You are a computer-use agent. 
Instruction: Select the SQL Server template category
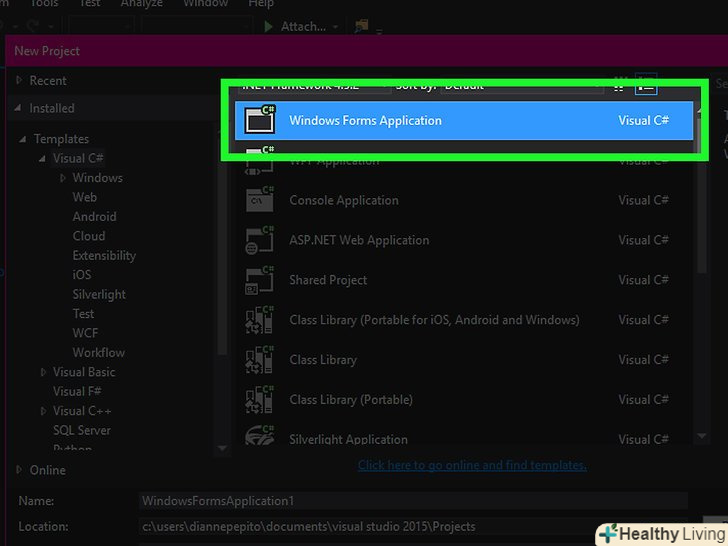(82, 430)
